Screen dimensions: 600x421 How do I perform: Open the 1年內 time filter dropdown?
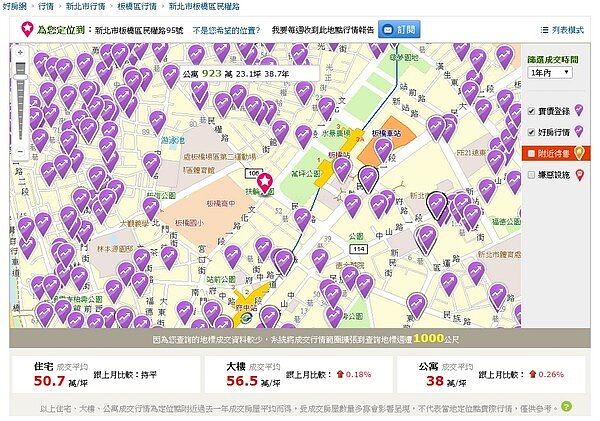(x=550, y=72)
